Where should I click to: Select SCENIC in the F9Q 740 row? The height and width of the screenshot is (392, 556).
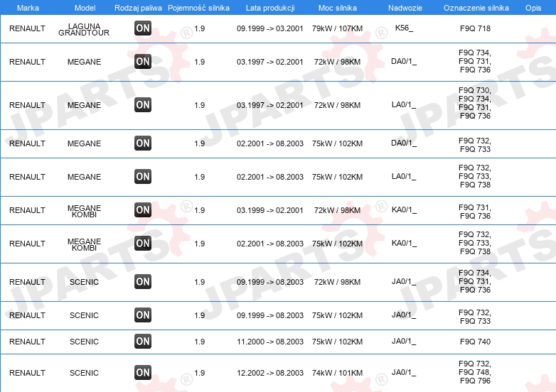tap(84, 342)
